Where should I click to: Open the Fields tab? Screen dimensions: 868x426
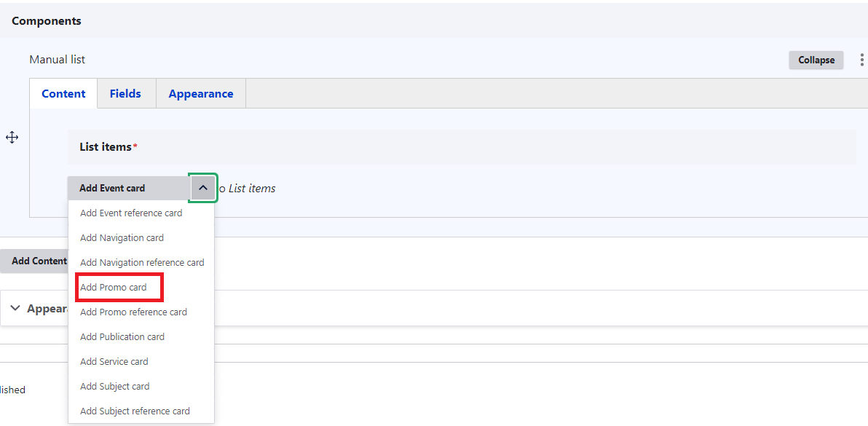[x=125, y=94]
